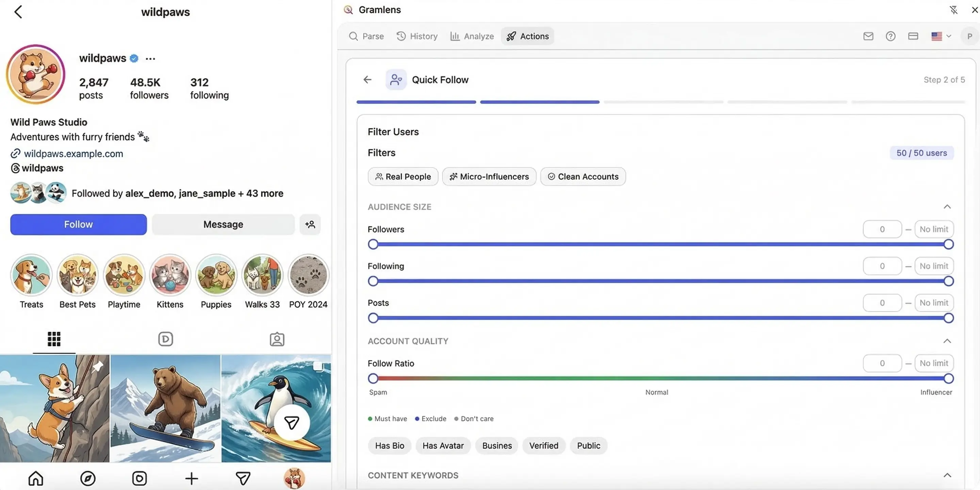Switch to the Analyze tab

472,36
